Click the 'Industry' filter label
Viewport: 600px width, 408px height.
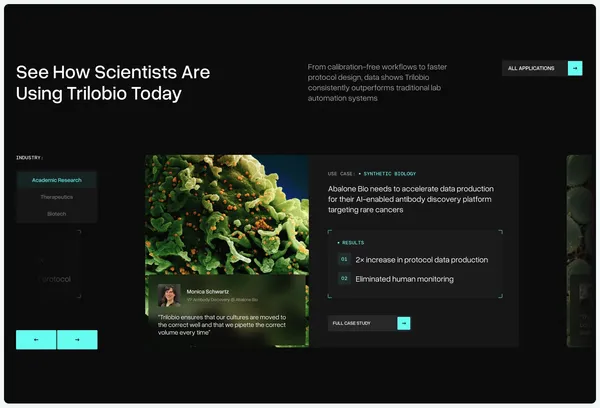(x=29, y=158)
